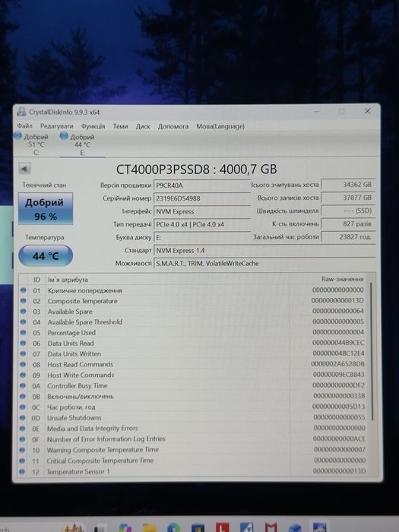Click status dot for Data Units Read
The image size is (399, 532).
[x=23, y=343]
